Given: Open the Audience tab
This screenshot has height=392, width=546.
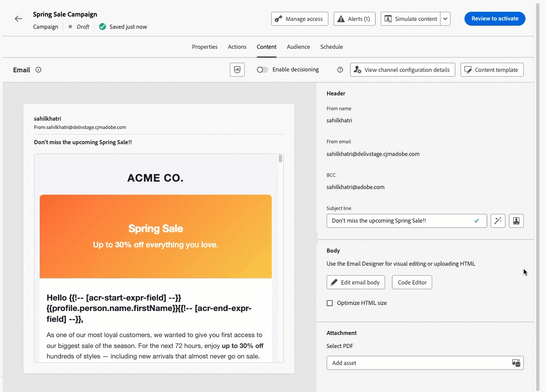Looking at the screenshot, I should (298, 47).
